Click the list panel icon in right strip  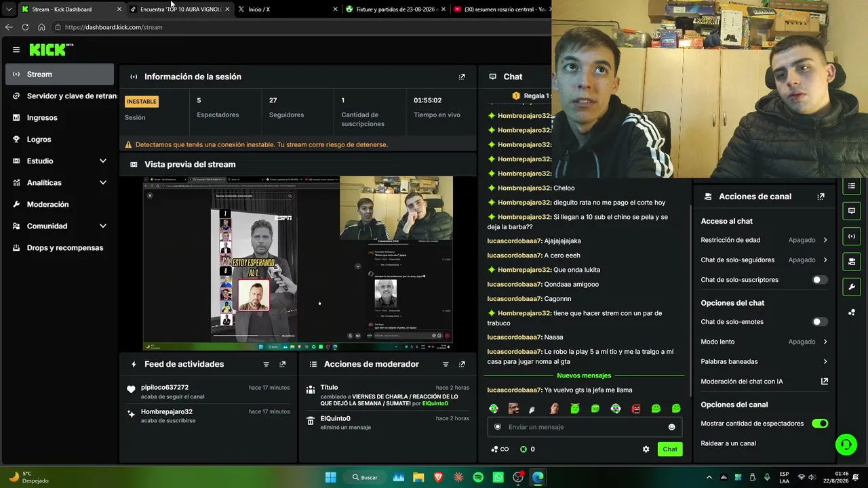coord(852,186)
